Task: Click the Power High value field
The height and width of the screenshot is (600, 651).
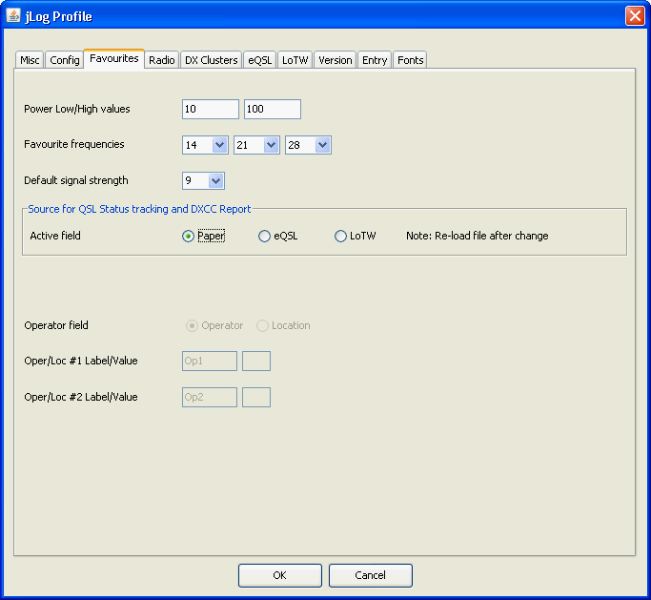Action: click(x=272, y=109)
